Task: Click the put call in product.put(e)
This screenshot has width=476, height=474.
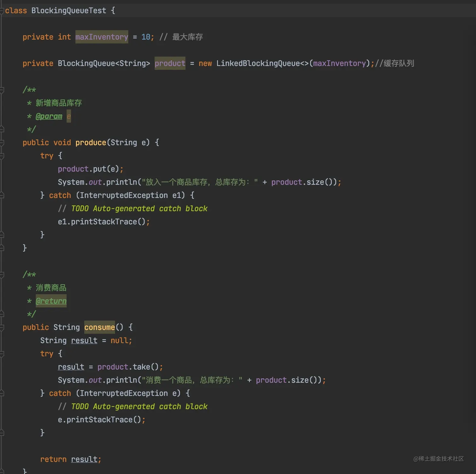Action: coord(99,169)
